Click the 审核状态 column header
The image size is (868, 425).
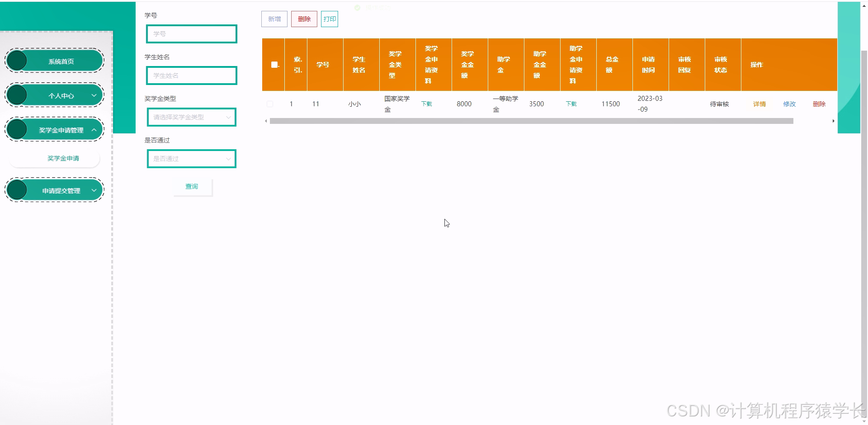tap(723, 65)
